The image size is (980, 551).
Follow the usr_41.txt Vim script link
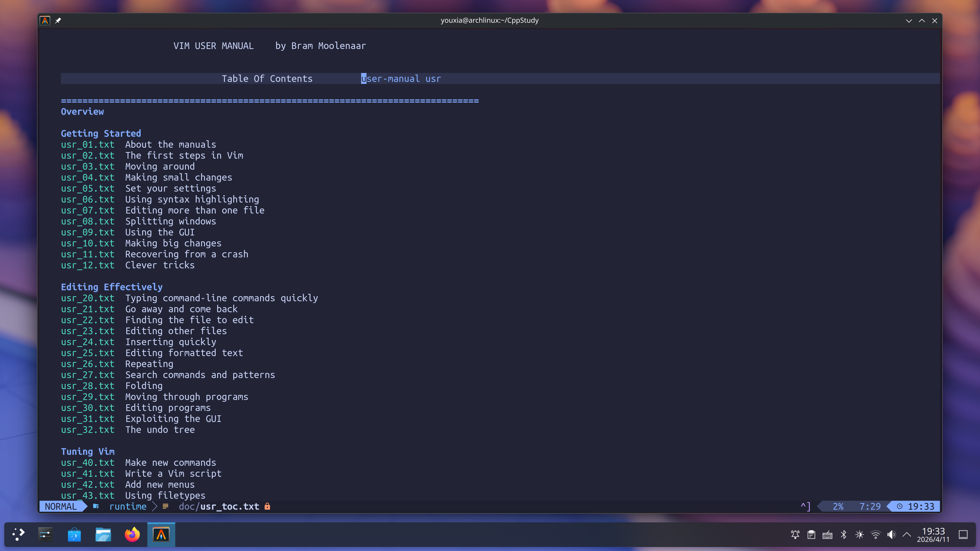point(88,473)
